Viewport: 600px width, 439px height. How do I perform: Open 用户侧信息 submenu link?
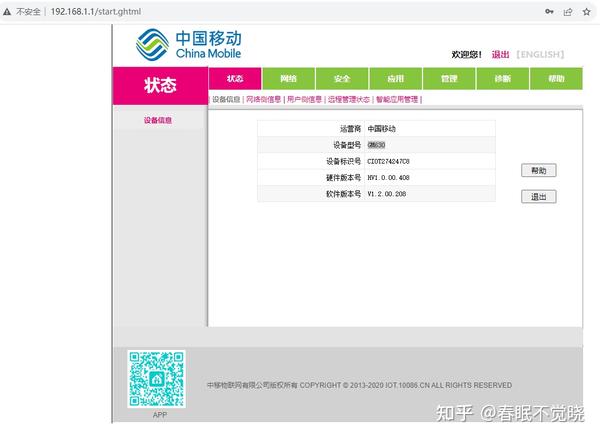click(x=304, y=100)
